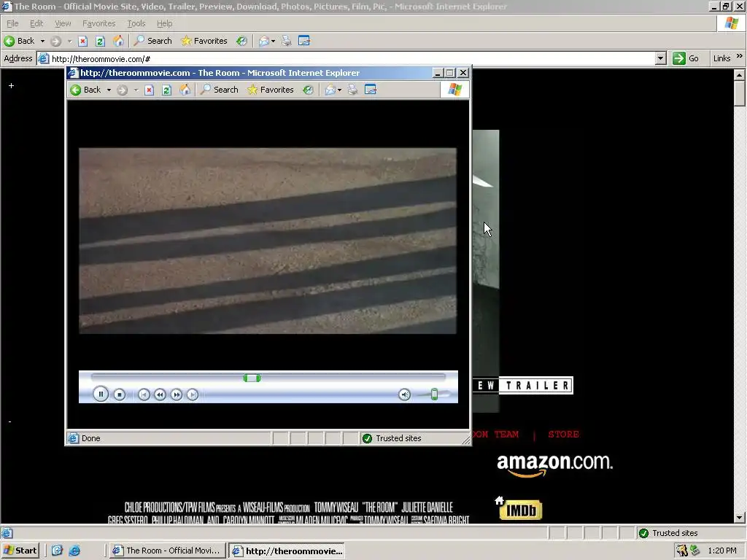Open the File menu

12,23
